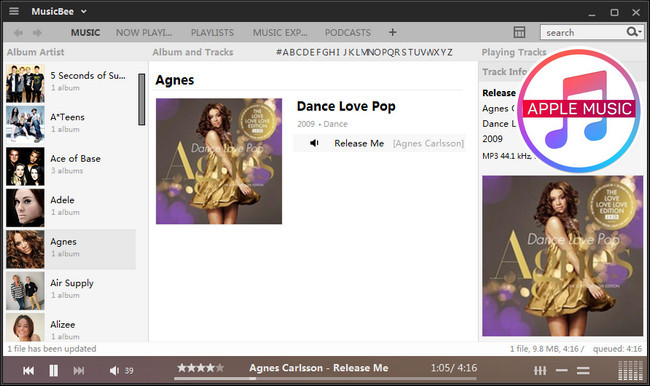Viewport: 650px width, 386px height.
Task: Click the speaker icon beside Release Me
Action: coord(315,143)
